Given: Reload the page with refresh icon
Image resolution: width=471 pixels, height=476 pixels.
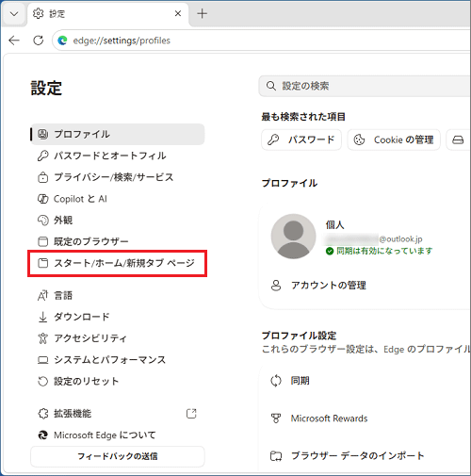Looking at the screenshot, I should pyautogui.click(x=39, y=41).
